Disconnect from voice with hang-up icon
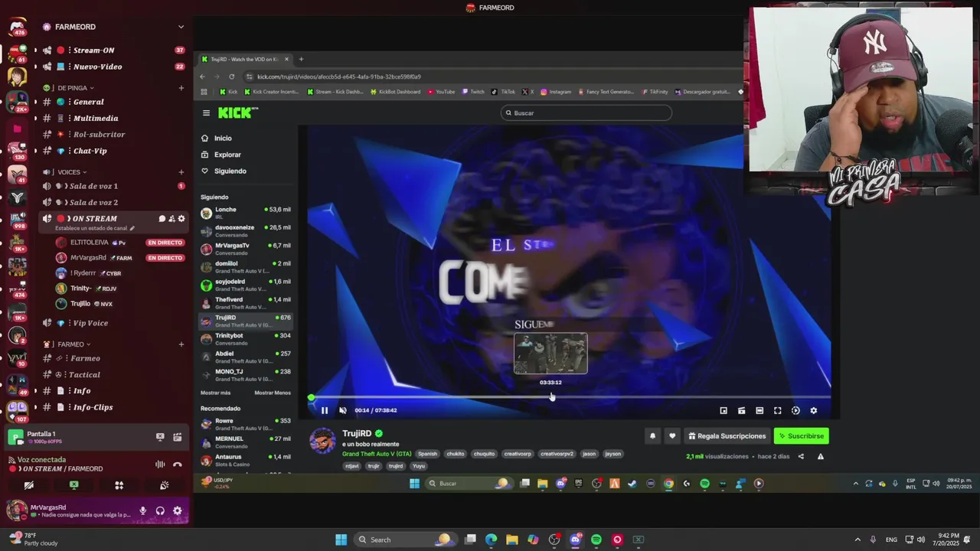Image resolution: width=980 pixels, height=551 pixels. point(178,464)
